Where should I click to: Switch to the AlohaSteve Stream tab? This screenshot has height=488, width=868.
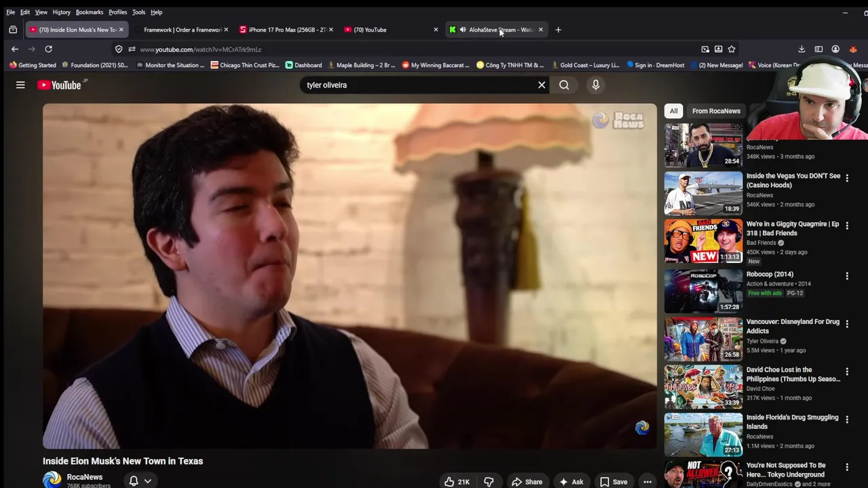[x=495, y=30]
